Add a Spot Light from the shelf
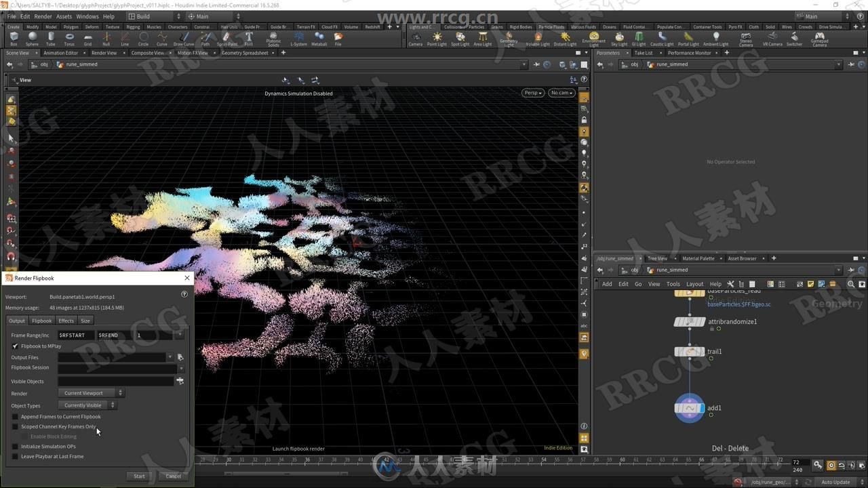 460,39
